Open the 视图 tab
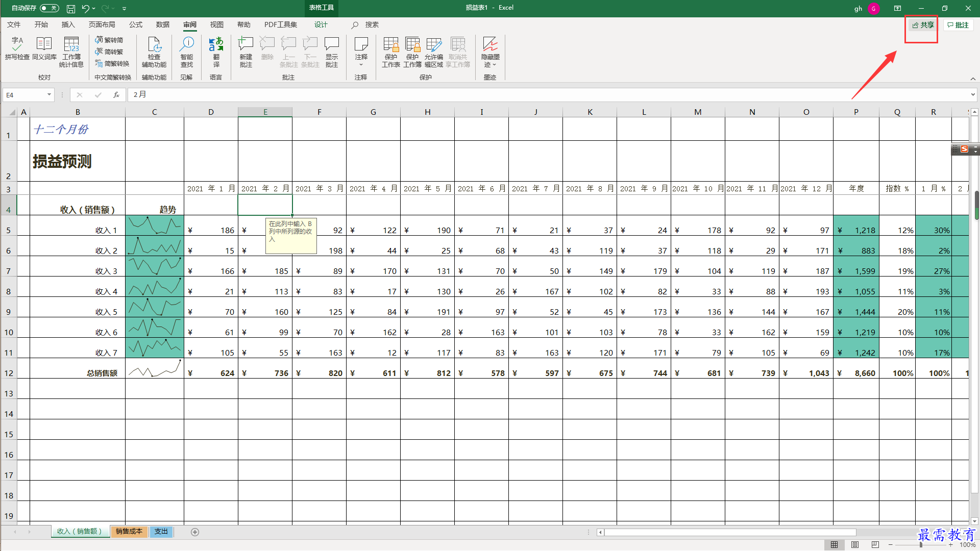The image size is (980, 551). click(x=216, y=24)
